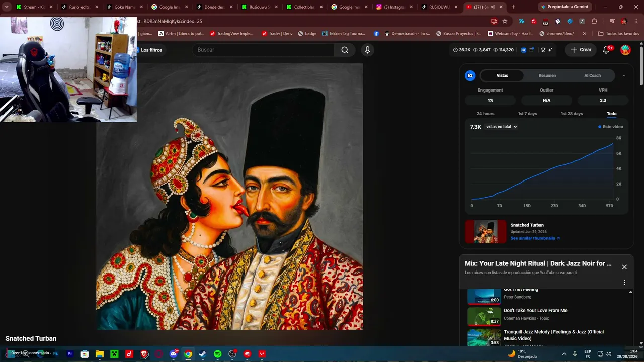Open OBS Studio from the taskbar
This screenshot has height=362, width=644.
click(232, 354)
